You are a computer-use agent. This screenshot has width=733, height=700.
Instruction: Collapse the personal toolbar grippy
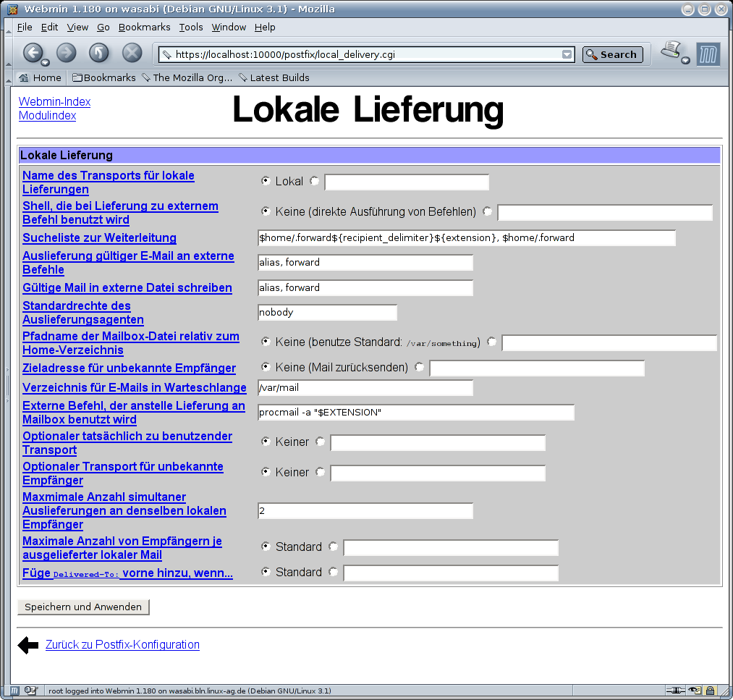pyautogui.click(x=8, y=77)
